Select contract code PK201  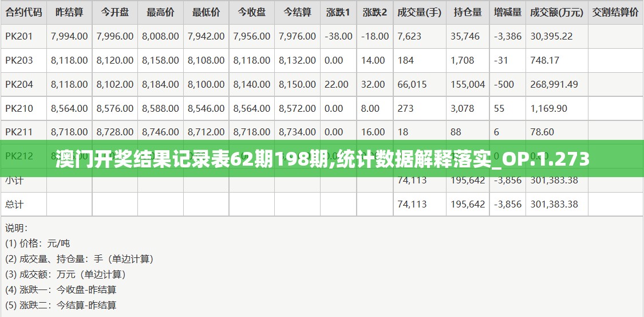pos(19,36)
